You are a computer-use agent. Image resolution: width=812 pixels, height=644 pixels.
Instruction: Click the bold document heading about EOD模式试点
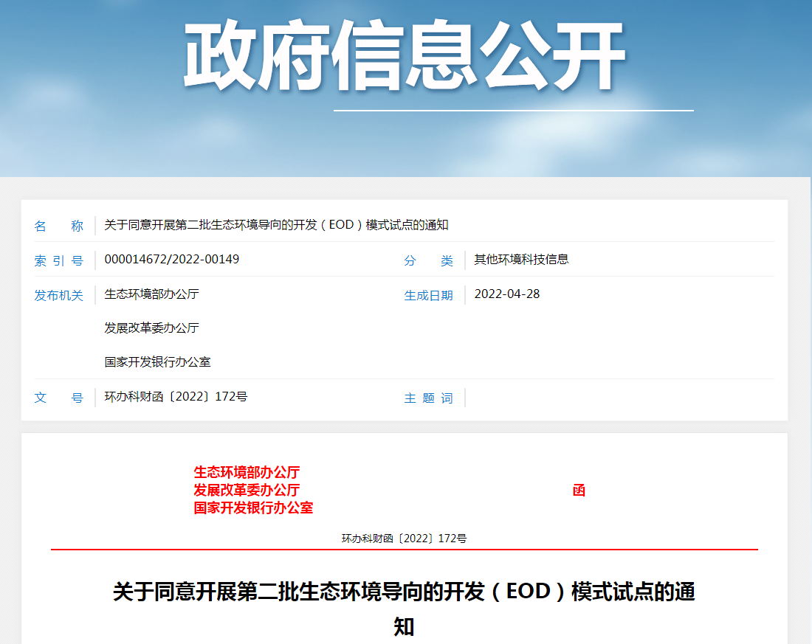pyautogui.click(x=404, y=592)
